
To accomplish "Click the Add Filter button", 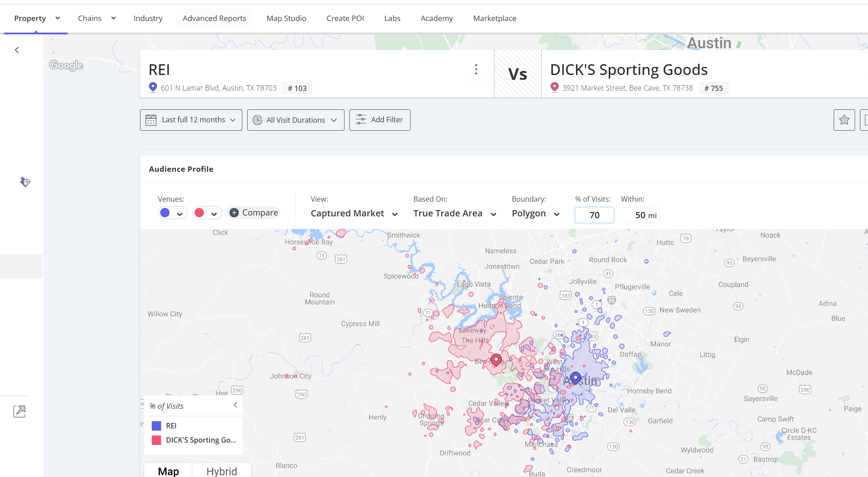I will pos(380,120).
